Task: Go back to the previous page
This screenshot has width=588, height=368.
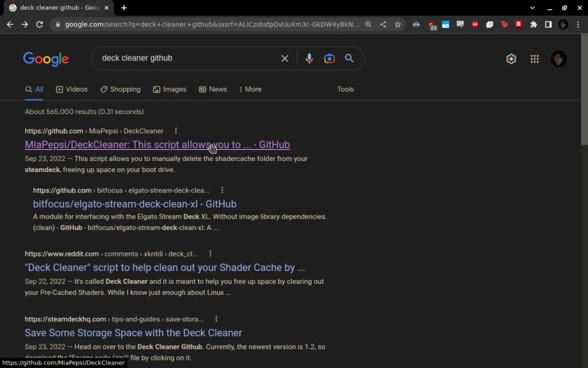Action: (x=10, y=24)
